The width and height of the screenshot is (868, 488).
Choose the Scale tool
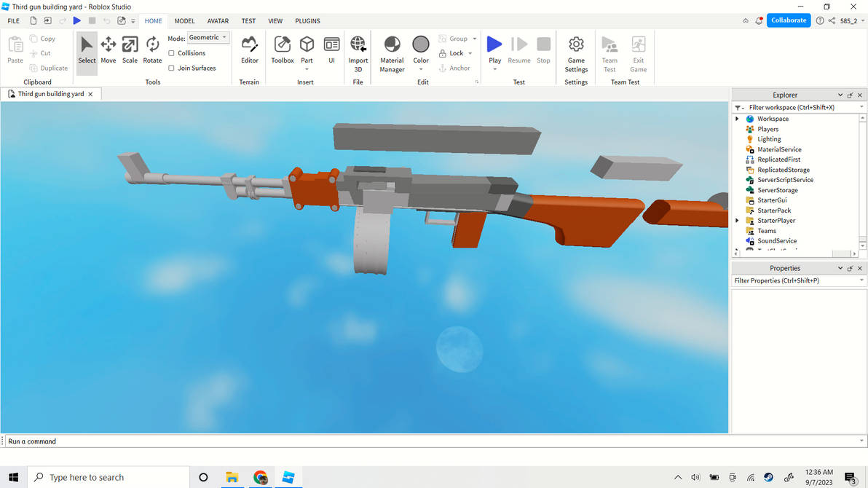pos(130,51)
